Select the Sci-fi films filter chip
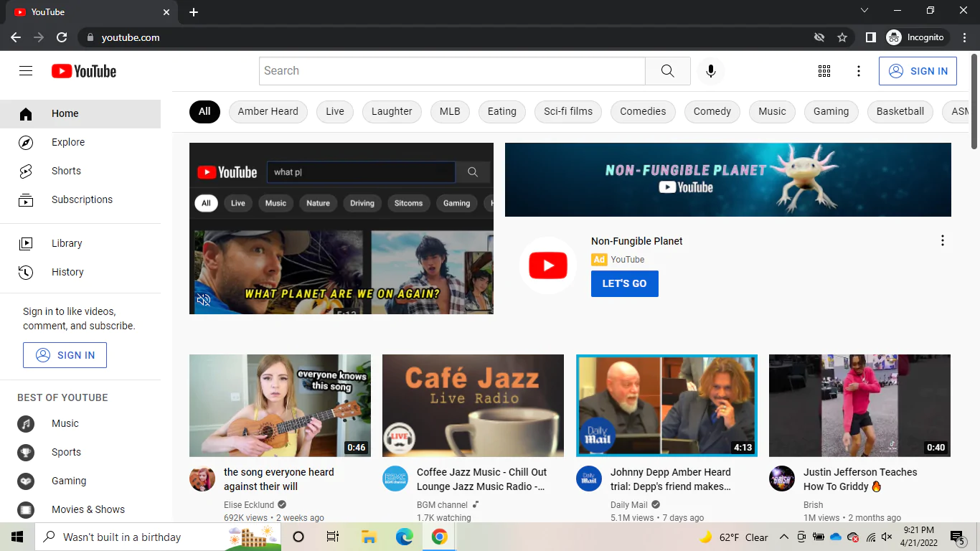Image resolution: width=980 pixels, height=551 pixels. 567,111
